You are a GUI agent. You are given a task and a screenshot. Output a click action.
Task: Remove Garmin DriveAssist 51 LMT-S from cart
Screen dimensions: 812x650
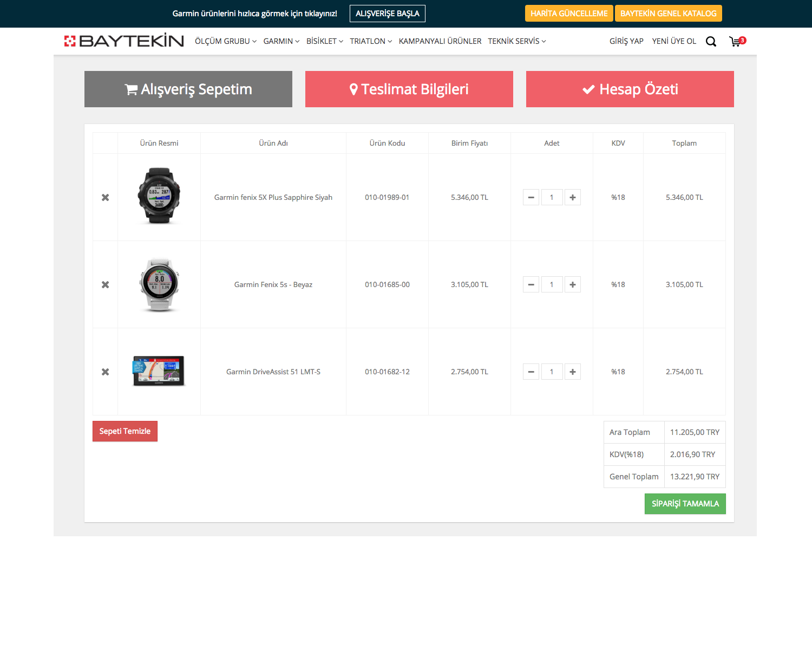(x=106, y=372)
